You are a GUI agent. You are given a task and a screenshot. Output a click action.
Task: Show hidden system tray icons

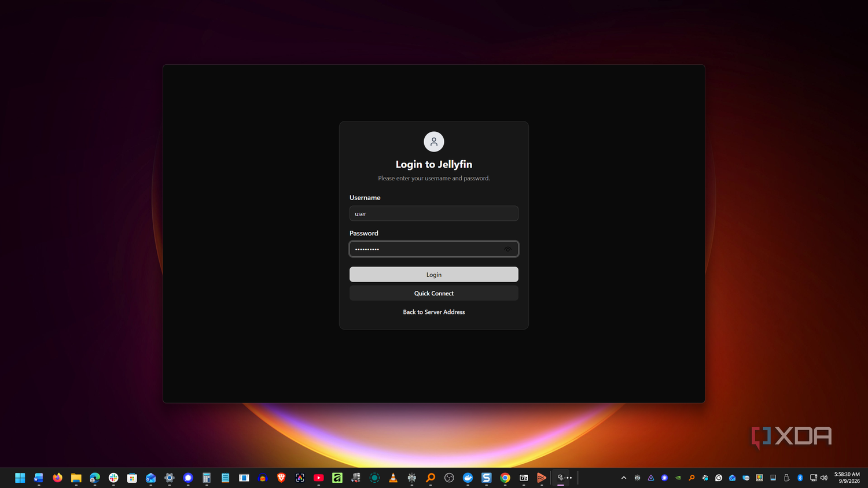(624, 478)
